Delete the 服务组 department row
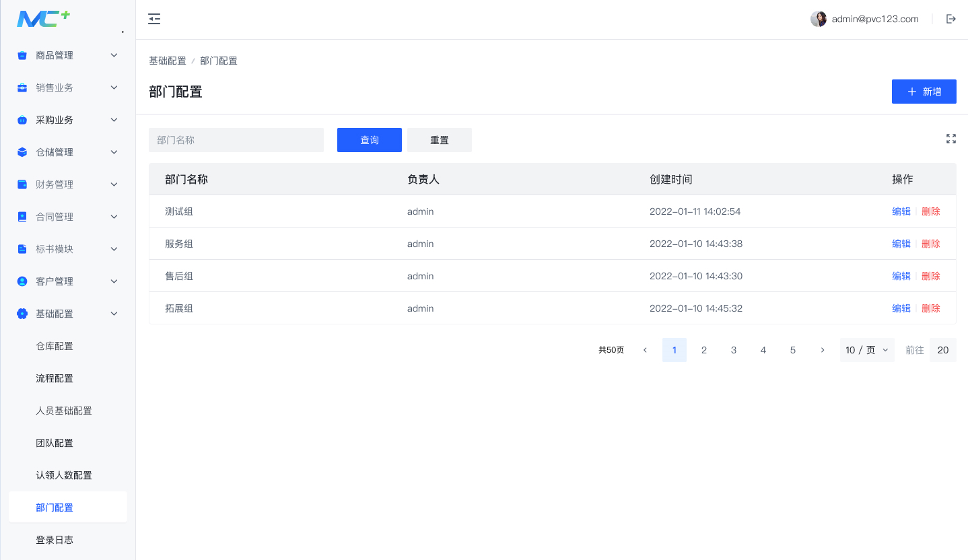Viewport: 968px width, 560px height. [931, 244]
